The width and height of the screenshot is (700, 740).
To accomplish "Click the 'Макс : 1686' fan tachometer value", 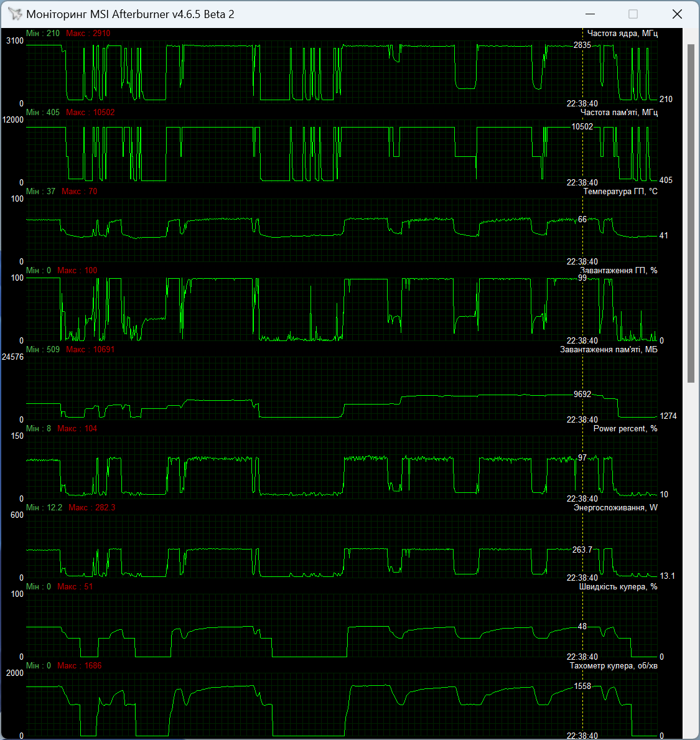I will (79, 666).
